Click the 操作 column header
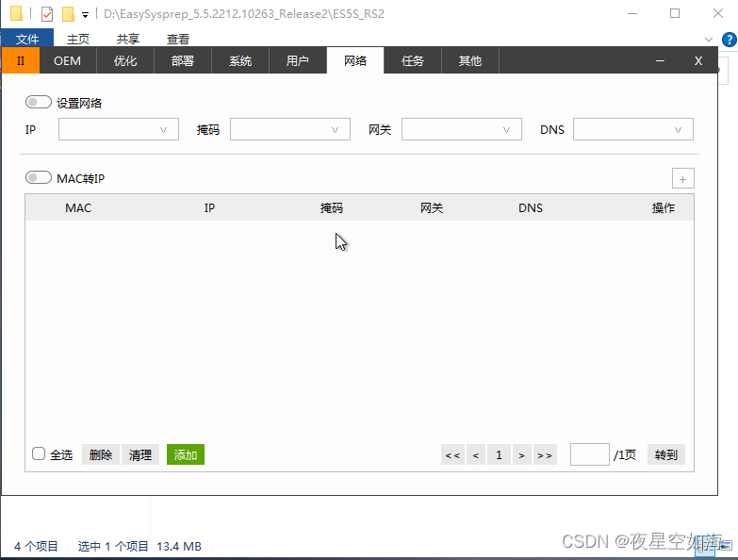Image resolution: width=738 pixels, height=560 pixels. pyautogui.click(x=664, y=208)
